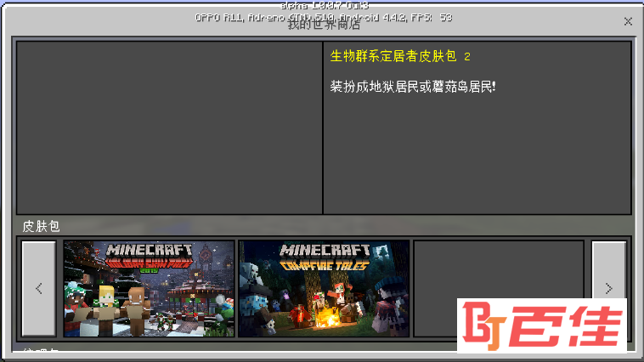Click the featured pack preview image area
The image size is (644, 362).
[x=169, y=127]
